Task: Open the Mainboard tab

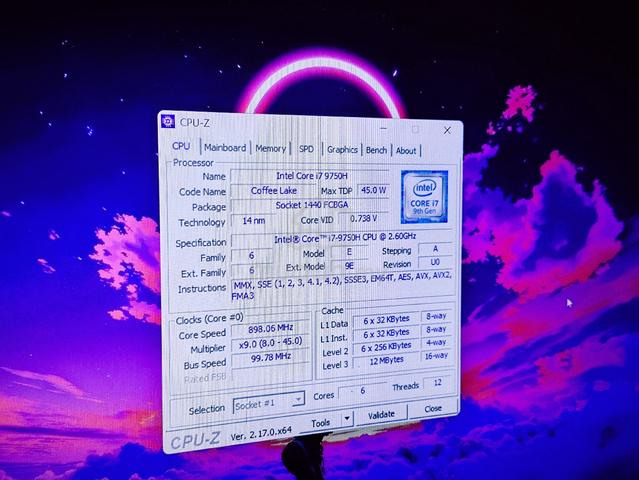Action: point(225,148)
